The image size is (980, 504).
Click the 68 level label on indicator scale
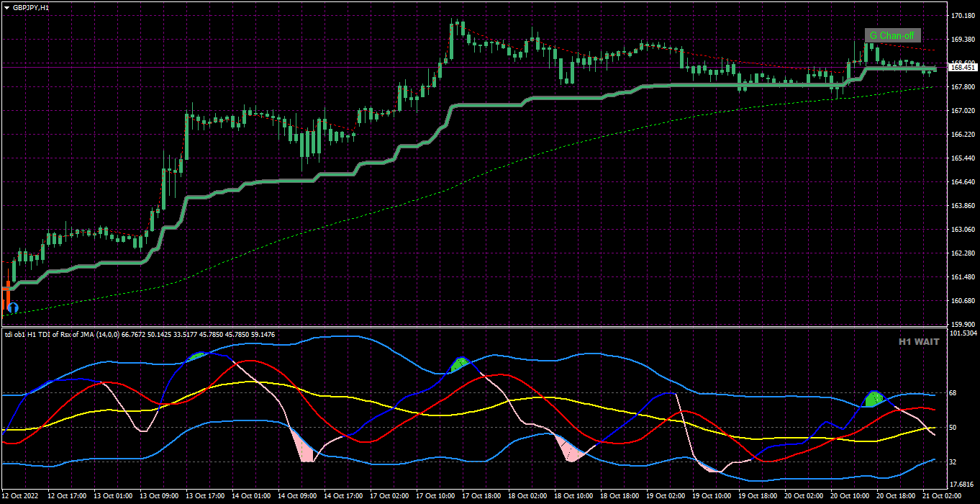[x=954, y=393]
